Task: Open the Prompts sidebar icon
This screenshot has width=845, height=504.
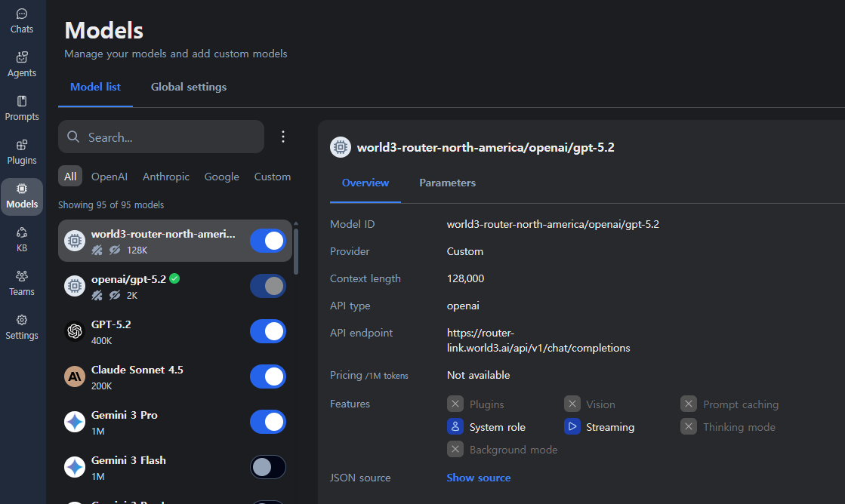Action: [x=22, y=108]
